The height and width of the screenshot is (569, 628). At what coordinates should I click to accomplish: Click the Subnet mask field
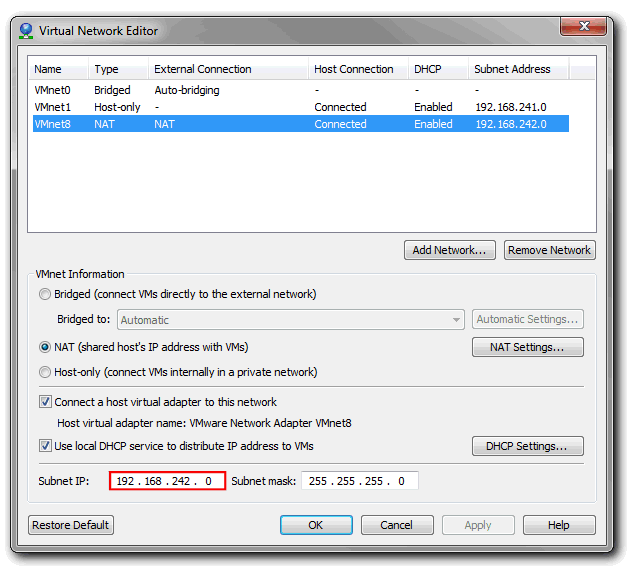coord(360,481)
